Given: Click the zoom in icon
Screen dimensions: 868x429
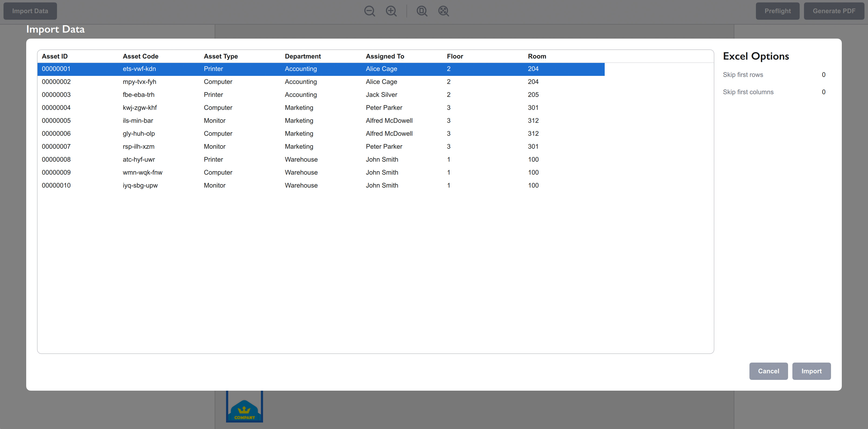Looking at the screenshot, I should [x=391, y=11].
